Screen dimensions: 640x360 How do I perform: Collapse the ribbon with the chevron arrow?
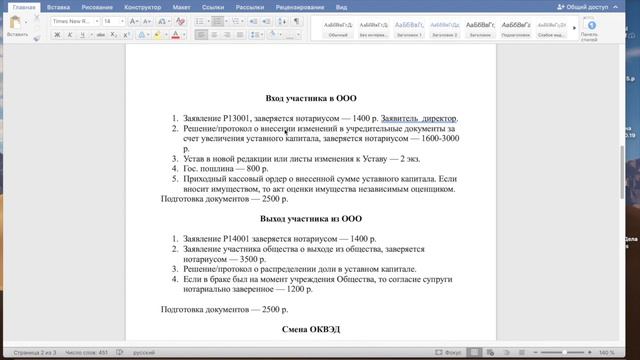pyautogui.click(x=616, y=7)
